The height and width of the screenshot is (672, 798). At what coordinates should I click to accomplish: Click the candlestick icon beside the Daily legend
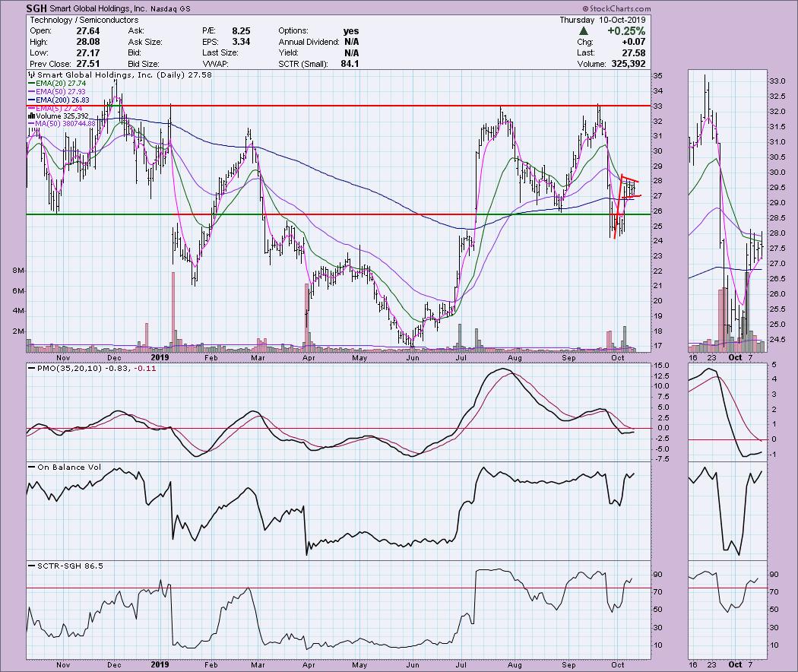coord(31,74)
